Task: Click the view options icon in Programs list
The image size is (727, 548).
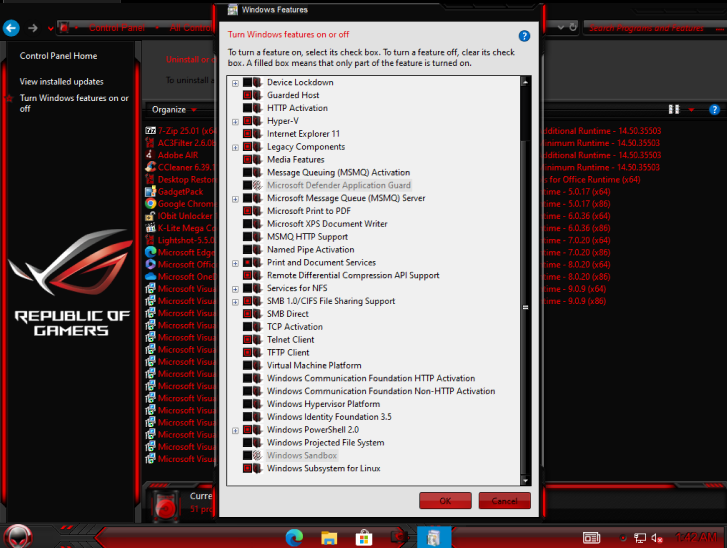Action: pos(674,109)
